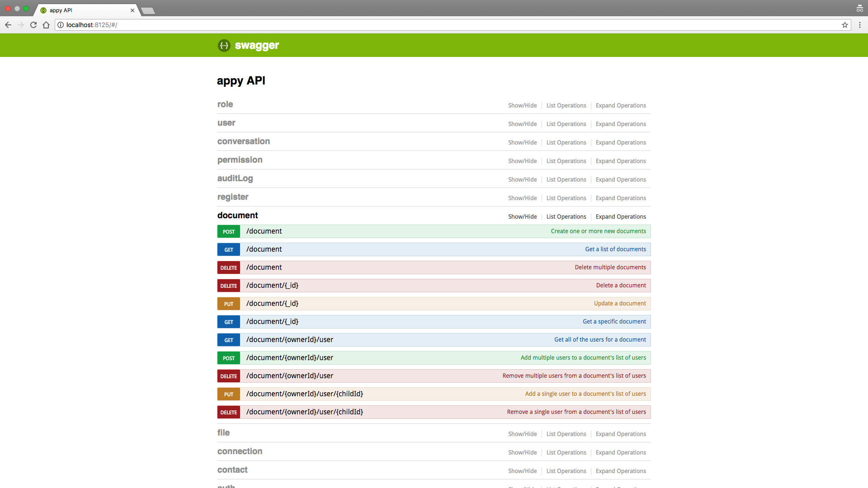Open the Chrome three-dot menu
The width and height of the screenshot is (868, 488).
[860, 25]
